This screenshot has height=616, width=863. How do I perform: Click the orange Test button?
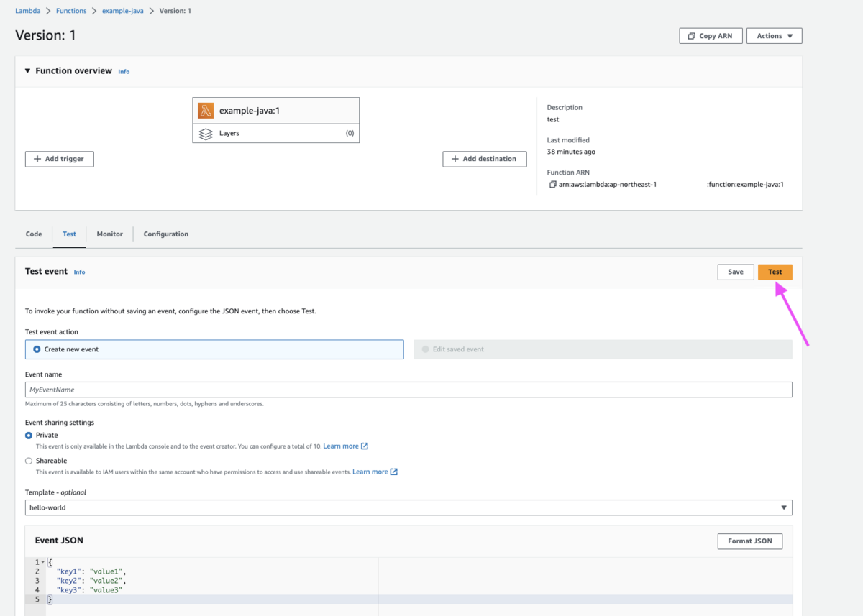click(x=775, y=272)
